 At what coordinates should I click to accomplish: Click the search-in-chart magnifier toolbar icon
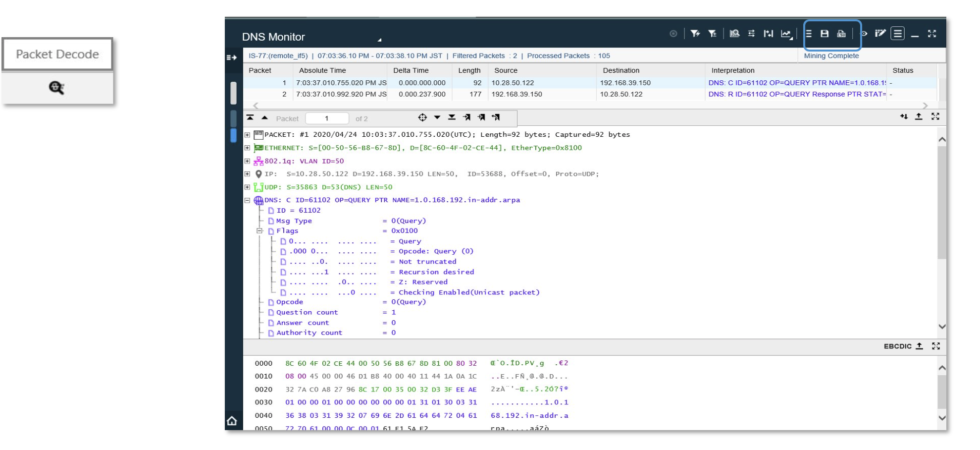(x=734, y=34)
